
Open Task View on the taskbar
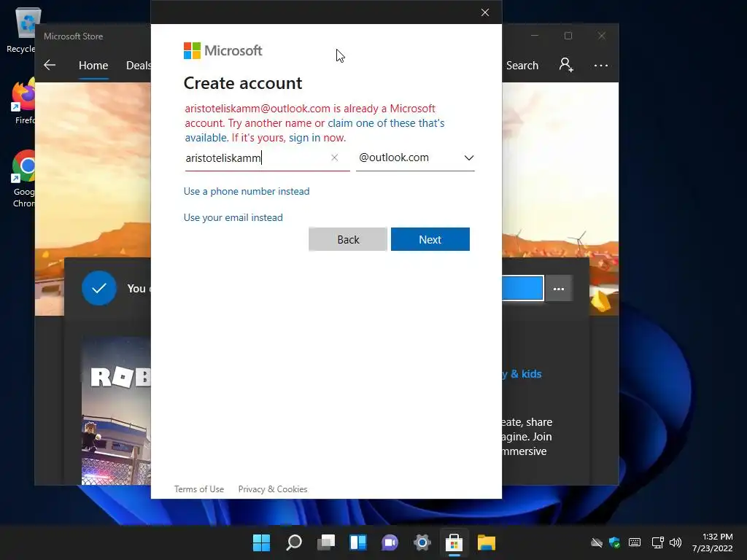326,542
